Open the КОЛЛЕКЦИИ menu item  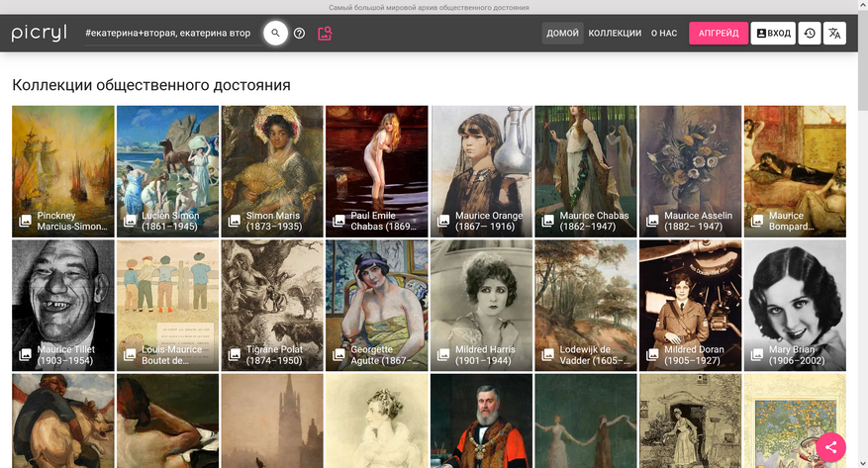click(x=615, y=34)
